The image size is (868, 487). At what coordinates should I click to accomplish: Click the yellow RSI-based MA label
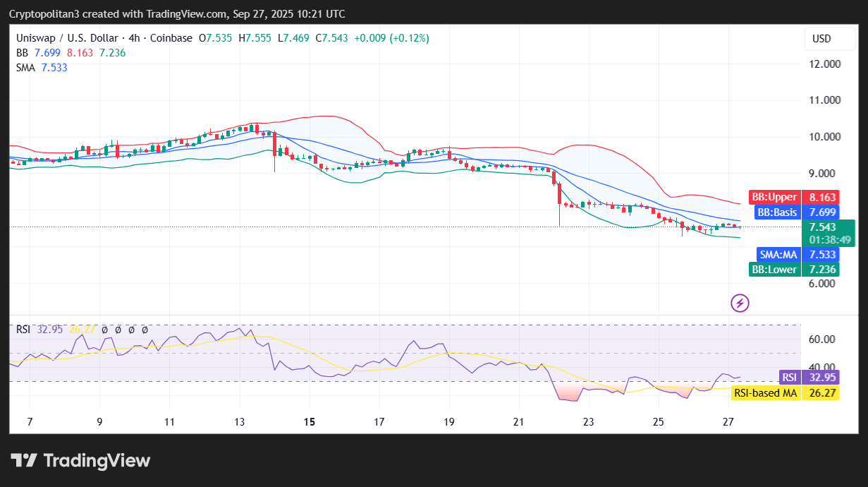pos(785,393)
